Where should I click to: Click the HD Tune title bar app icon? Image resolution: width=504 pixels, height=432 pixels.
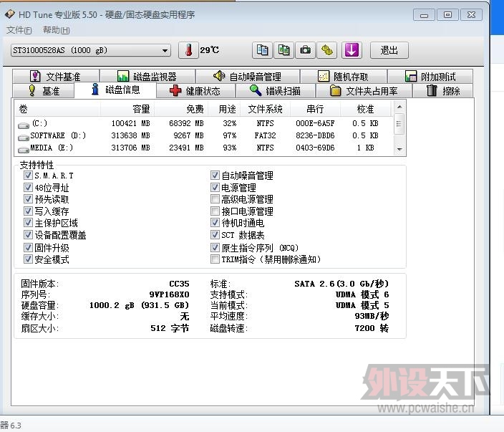pos(10,14)
